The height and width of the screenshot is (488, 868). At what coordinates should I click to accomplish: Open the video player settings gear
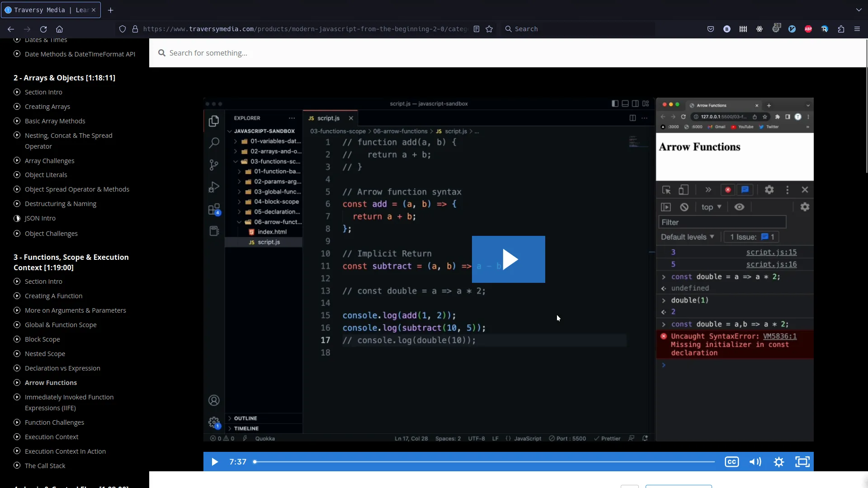coord(778,462)
